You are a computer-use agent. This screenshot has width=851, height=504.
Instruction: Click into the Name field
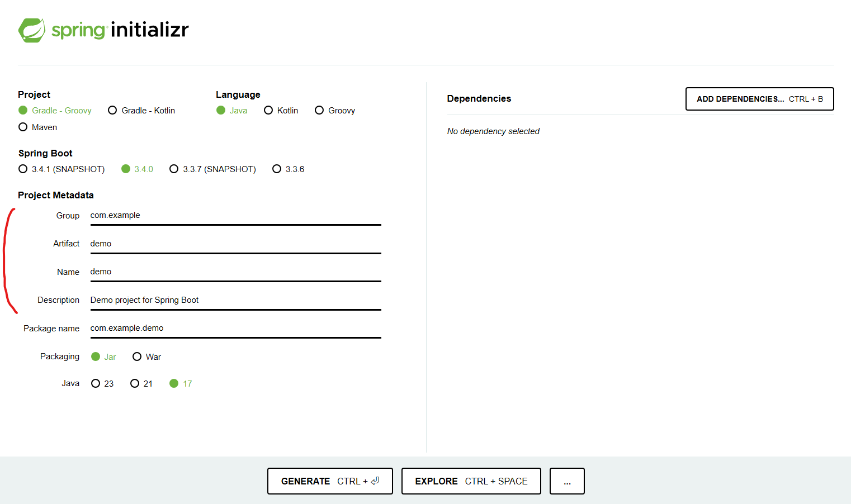pyautogui.click(x=235, y=272)
